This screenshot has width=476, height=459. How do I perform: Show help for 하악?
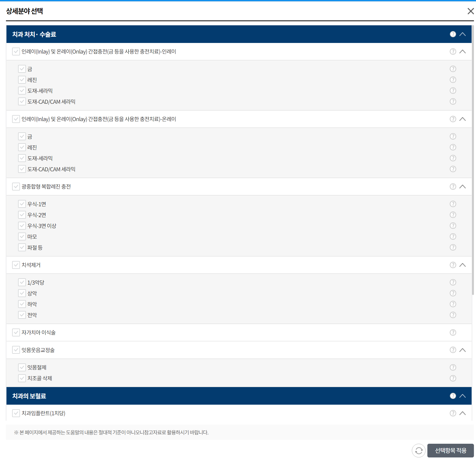(x=453, y=304)
